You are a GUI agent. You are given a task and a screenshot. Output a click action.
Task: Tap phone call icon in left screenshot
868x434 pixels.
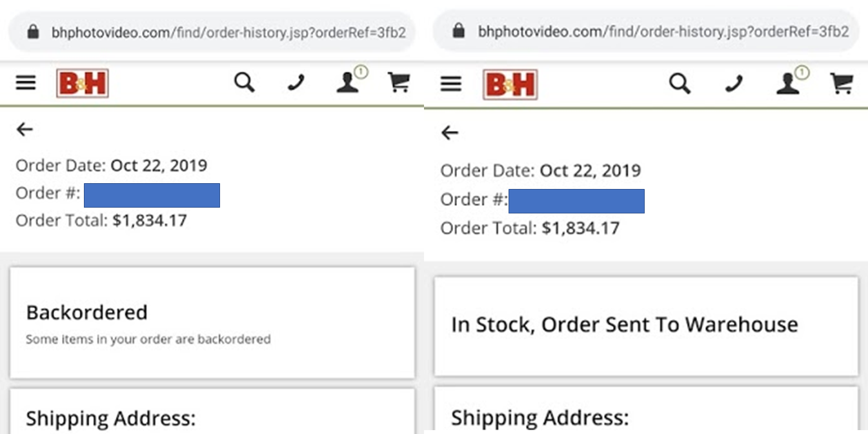pos(296,83)
